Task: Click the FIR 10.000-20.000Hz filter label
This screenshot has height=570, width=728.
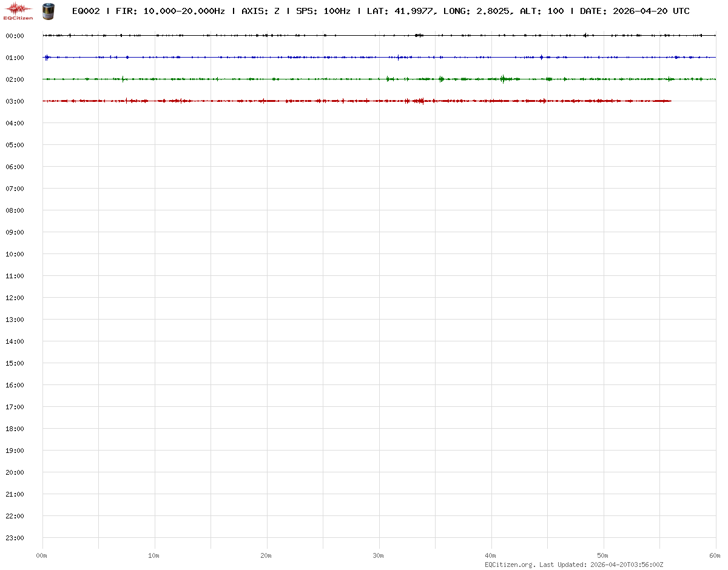Action: tap(170, 11)
